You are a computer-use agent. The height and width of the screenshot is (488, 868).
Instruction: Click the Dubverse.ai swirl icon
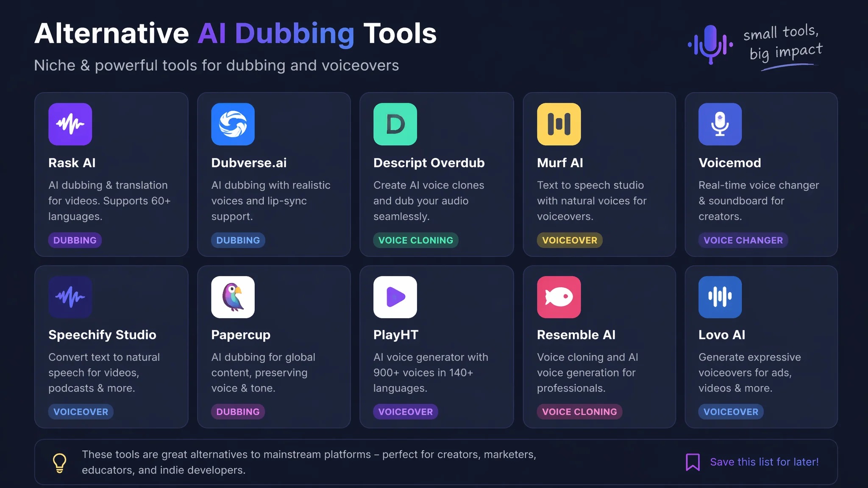pos(233,124)
